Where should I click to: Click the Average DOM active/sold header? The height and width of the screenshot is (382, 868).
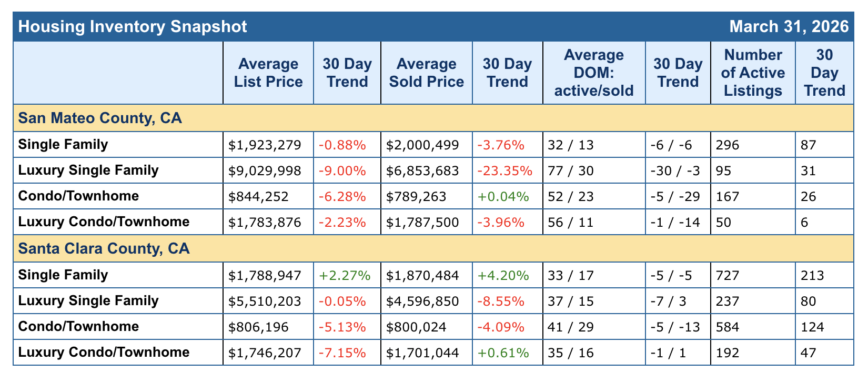pyautogui.click(x=594, y=73)
